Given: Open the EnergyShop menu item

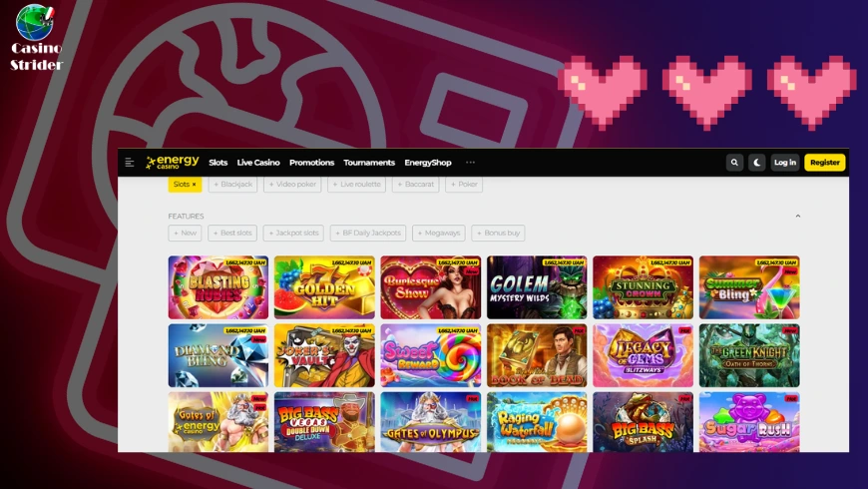Looking at the screenshot, I should pyautogui.click(x=428, y=163).
